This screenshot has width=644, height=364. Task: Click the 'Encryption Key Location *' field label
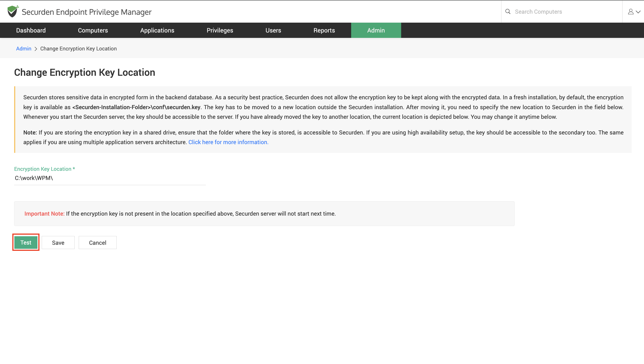point(45,169)
